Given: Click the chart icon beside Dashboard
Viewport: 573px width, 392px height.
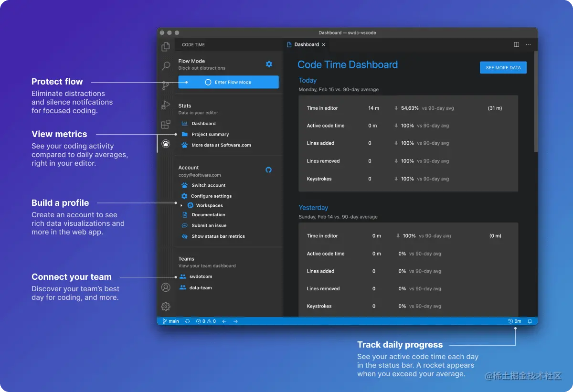Looking at the screenshot, I should (184, 124).
